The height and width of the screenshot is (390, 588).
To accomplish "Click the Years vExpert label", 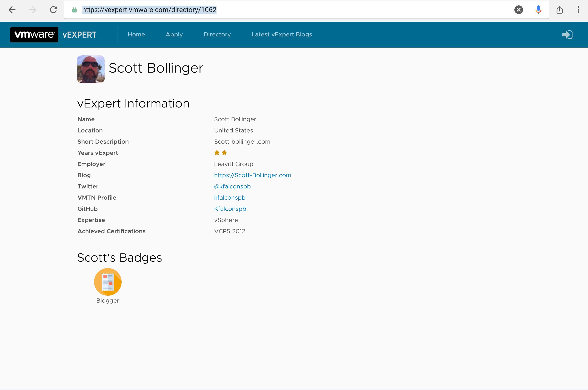I will [x=98, y=153].
